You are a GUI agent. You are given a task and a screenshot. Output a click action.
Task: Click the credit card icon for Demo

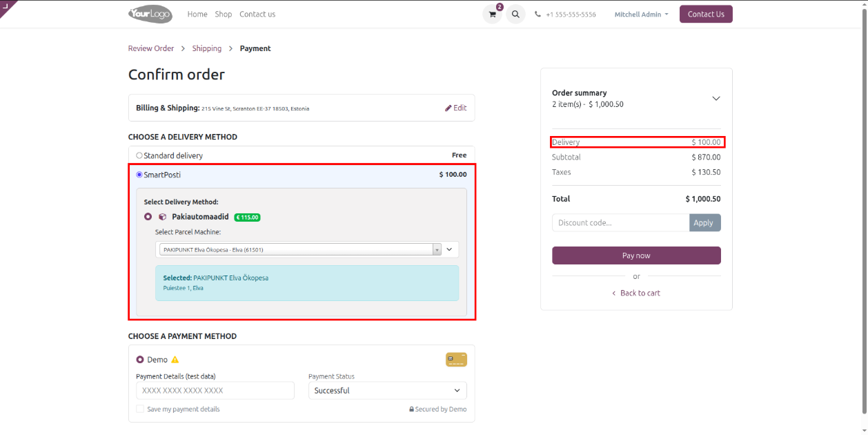[x=456, y=359]
